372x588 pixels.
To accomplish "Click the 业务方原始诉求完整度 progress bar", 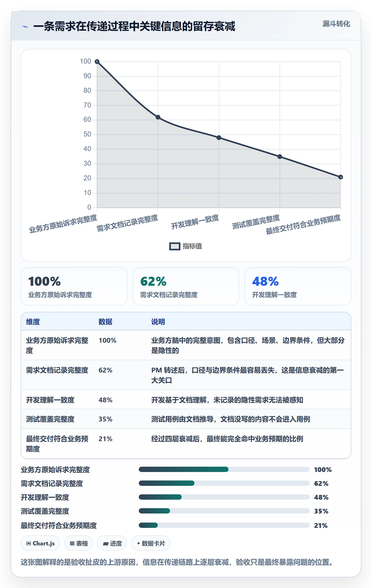I will pyautogui.click(x=224, y=469).
